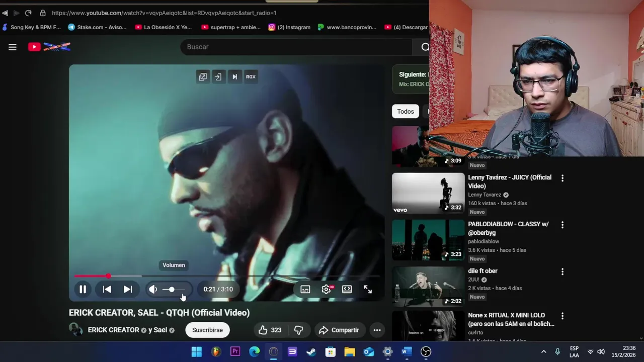The image size is (644, 362).
Task: Dislike the video
Action: click(x=298, y=330)
